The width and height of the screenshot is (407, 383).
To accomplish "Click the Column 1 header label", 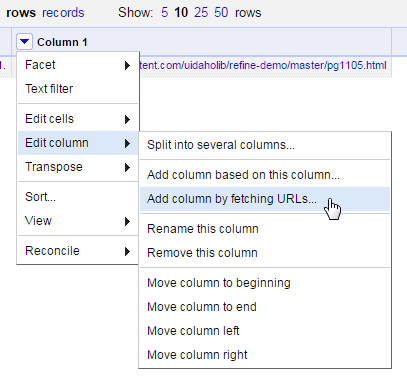I will click(62, 42).
